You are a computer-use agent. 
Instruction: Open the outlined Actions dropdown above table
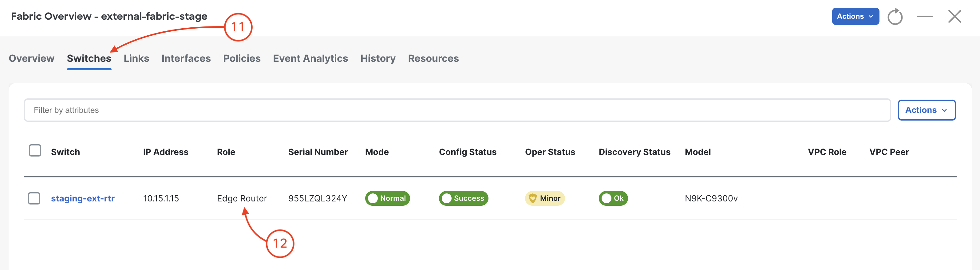click(x=927, y=110)
